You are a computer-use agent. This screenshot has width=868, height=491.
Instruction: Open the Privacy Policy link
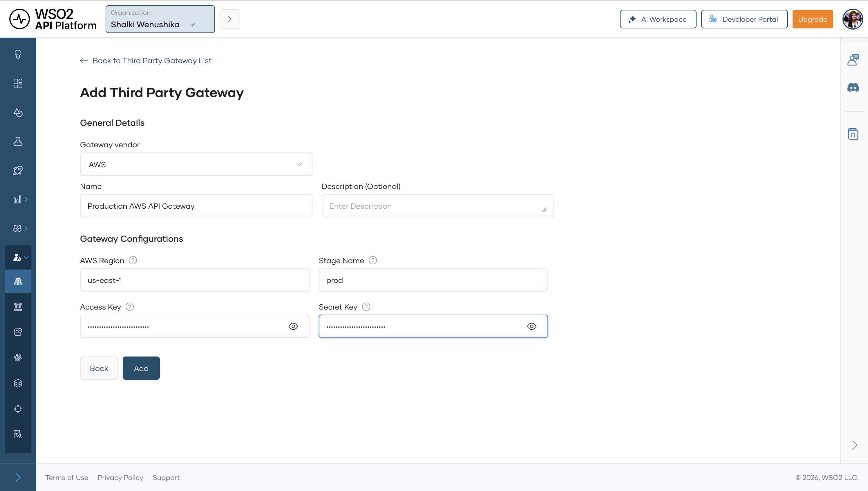[120, 477]
